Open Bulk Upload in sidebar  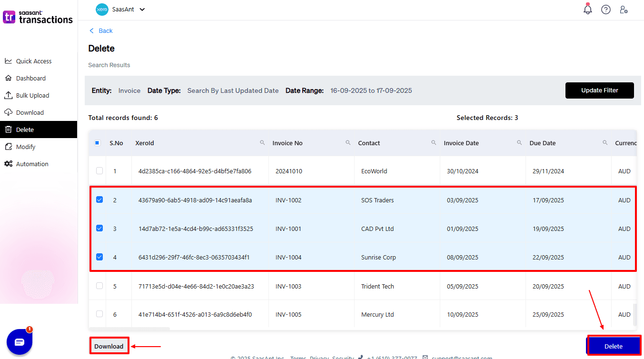pyautogui.click(x=32, y=95)
